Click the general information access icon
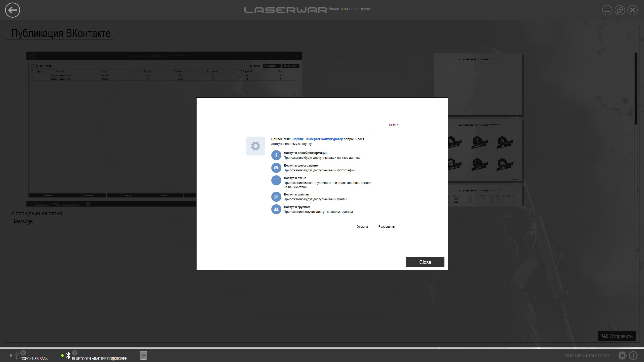 (276, 155)
